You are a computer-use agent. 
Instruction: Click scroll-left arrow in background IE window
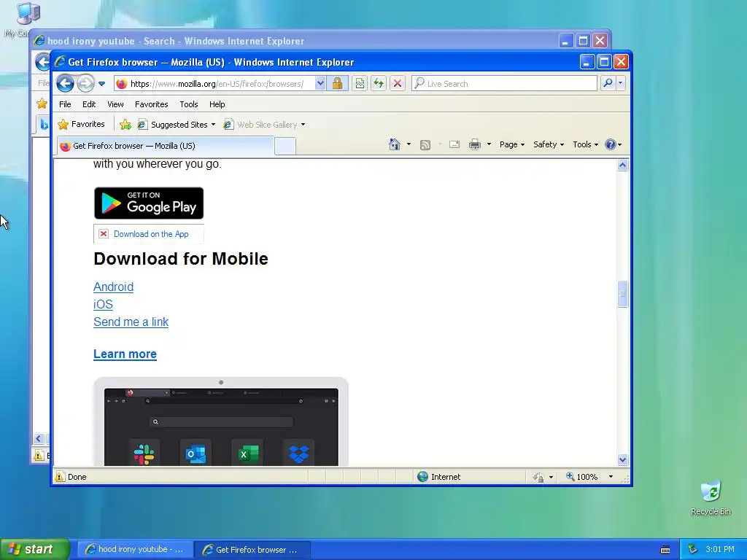(39, 438)
